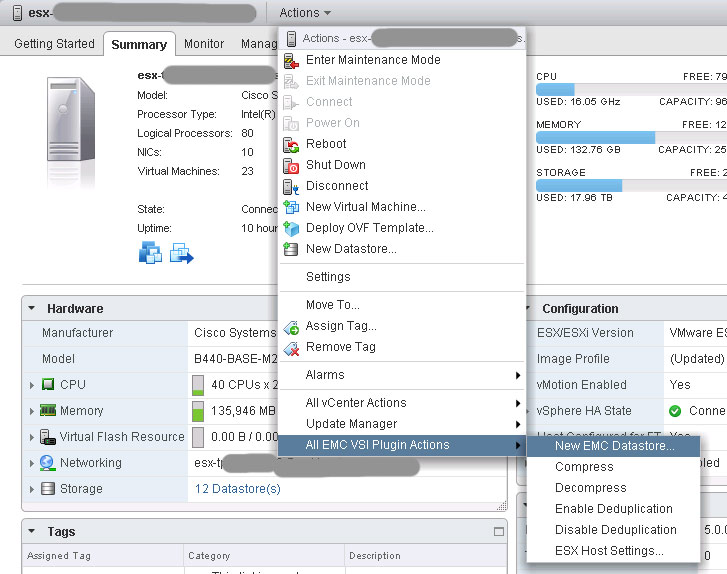The width and height of the screenshot is (727, 574).
Task: Open the Monitor tab
Action: pos(204,44)
